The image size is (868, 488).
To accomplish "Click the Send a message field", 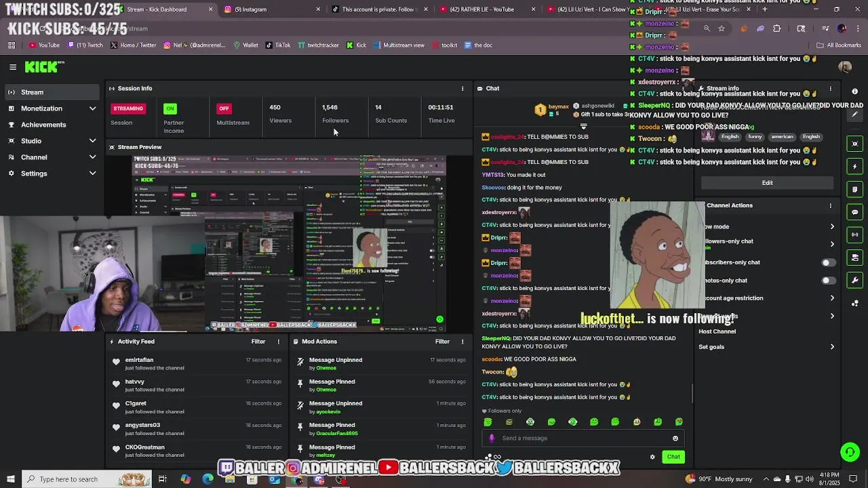I will pos(583,439).
